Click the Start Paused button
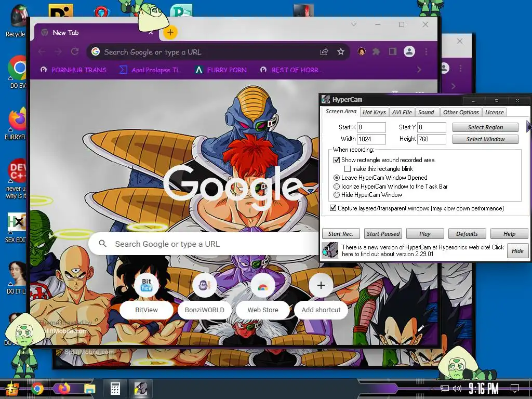 tap(383, 234)
